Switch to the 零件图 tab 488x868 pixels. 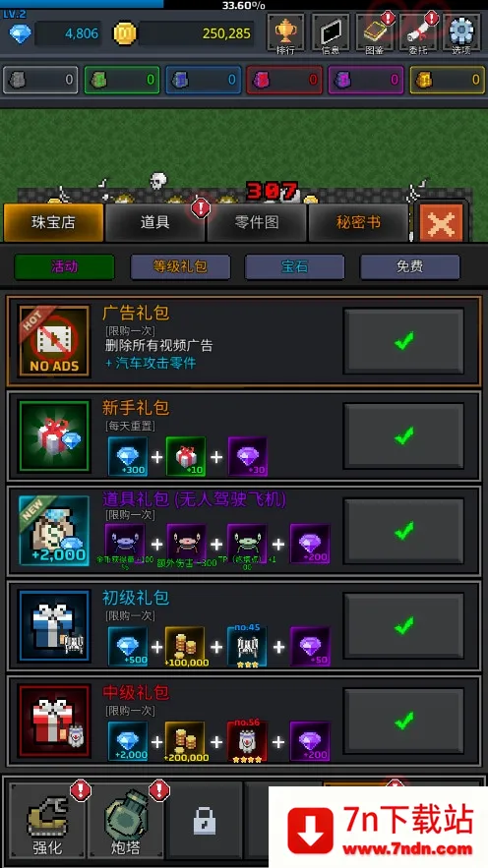tap(257, 222)
